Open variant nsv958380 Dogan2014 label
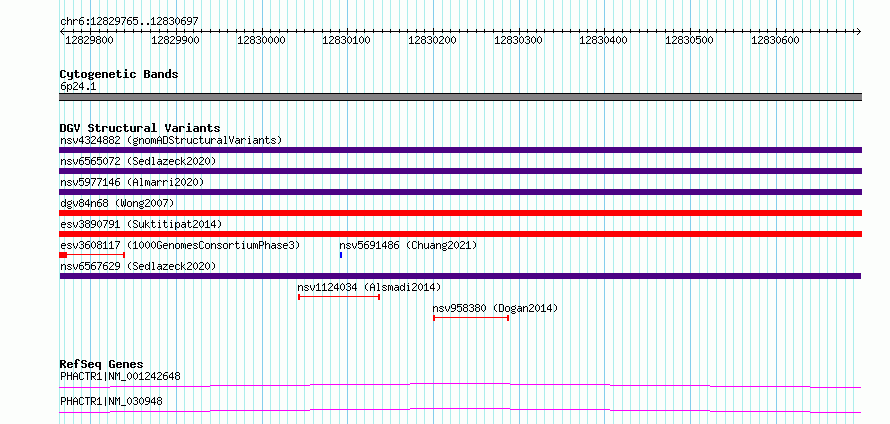 (496, 308)
